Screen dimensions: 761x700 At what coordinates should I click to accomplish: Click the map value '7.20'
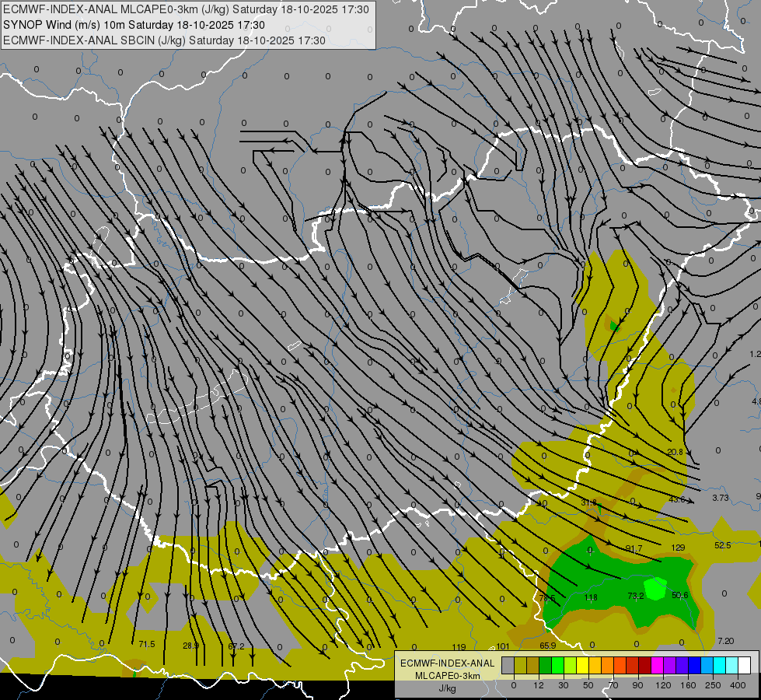click(725, 641)
